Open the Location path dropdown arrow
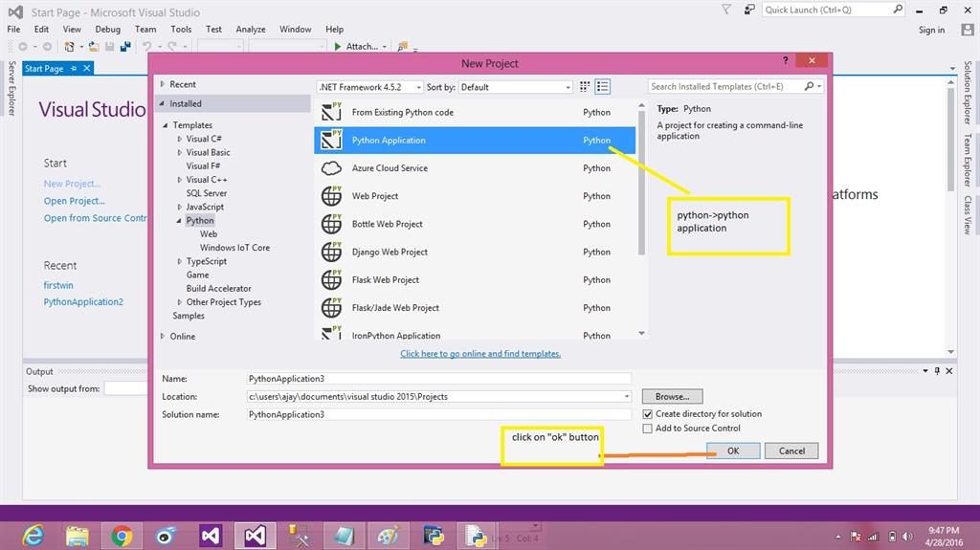 626,396
